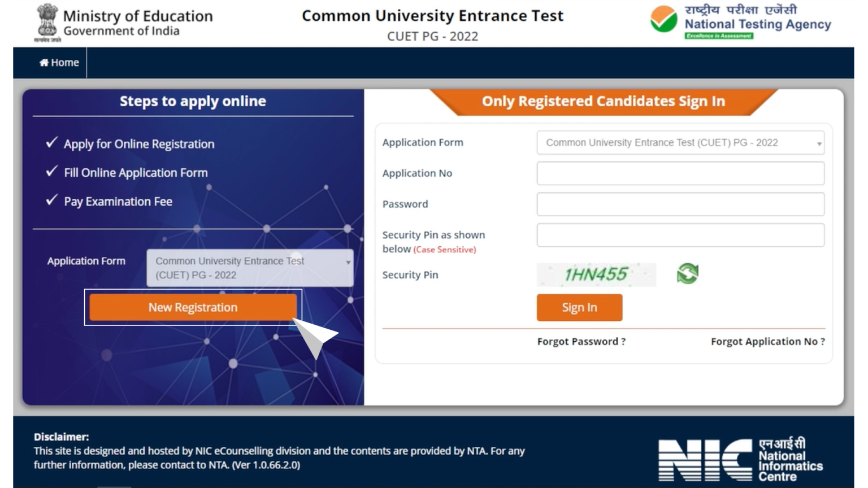
Task: Click the 'Common University Entrance Test' page title
Action: 432,16
